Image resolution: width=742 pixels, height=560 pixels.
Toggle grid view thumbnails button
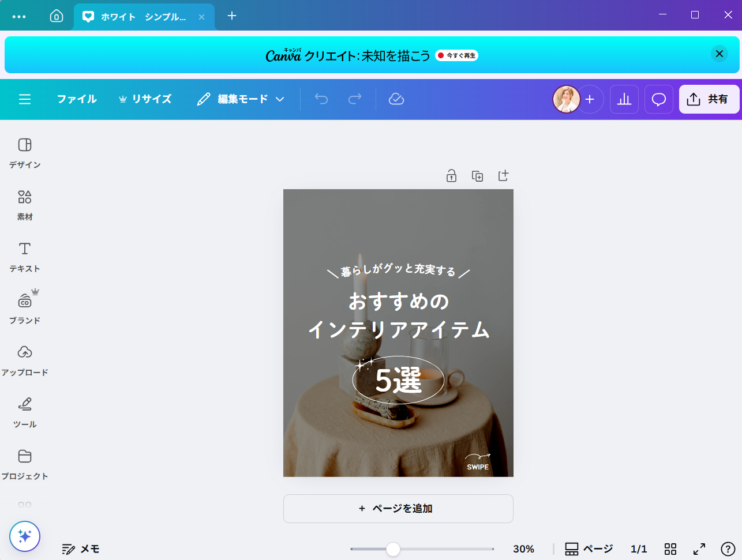pyautogui.click(x=670, y=548)
